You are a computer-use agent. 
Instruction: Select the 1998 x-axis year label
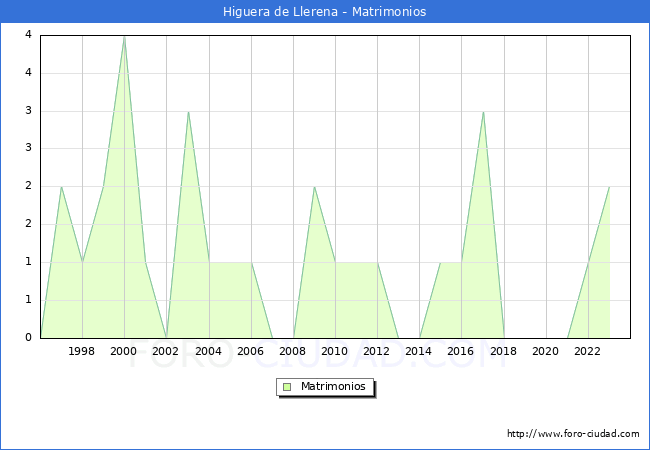pos(82,351)
